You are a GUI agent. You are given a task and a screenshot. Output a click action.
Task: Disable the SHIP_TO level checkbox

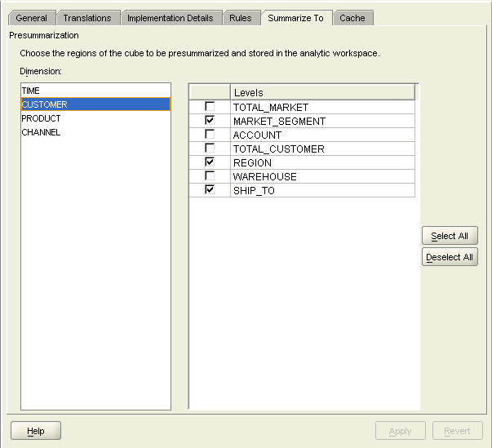(210, 190)
